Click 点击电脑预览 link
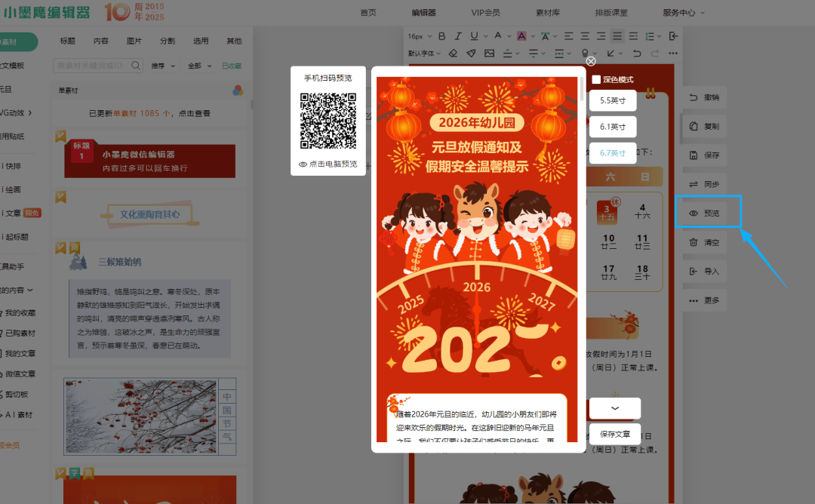This screenshot has width=815, height=504. coord(328,164)
